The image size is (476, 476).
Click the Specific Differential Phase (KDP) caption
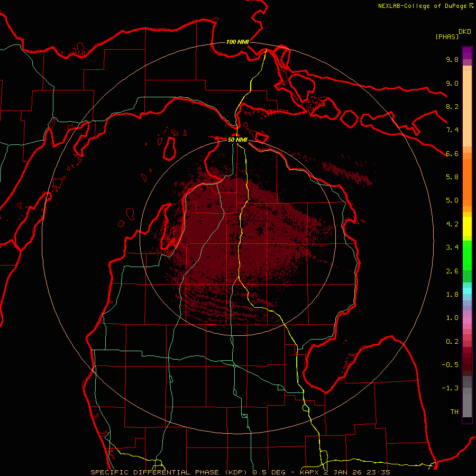(x=170, y=472)
